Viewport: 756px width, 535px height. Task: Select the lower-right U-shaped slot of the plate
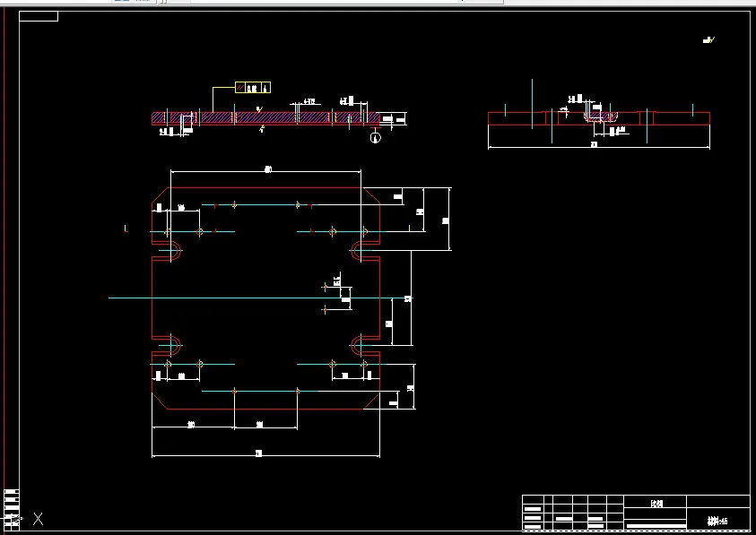[x=365, y=346]
